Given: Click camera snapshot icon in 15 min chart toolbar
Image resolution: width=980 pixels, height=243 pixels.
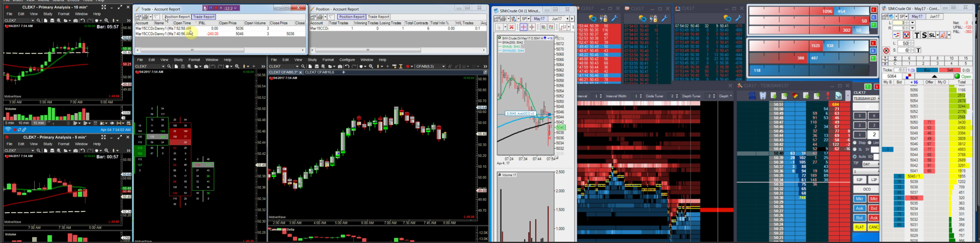Looking at the screenshot, I should (x=76, y=21).
